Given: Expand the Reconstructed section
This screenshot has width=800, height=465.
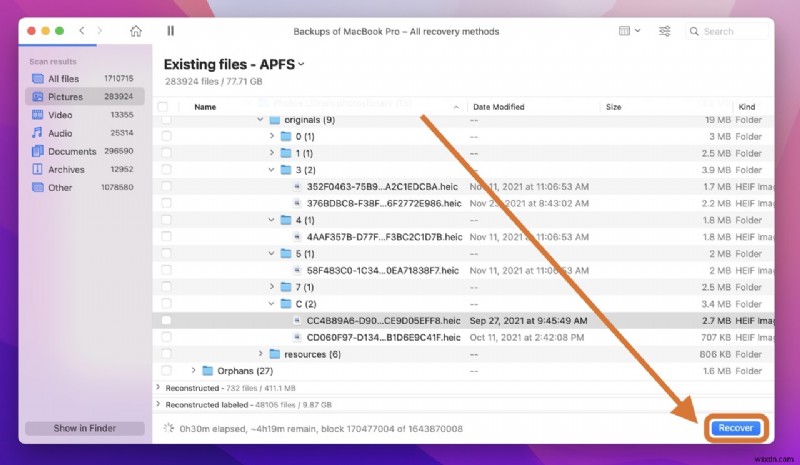Looking at the screenshot, I should 158,388.
